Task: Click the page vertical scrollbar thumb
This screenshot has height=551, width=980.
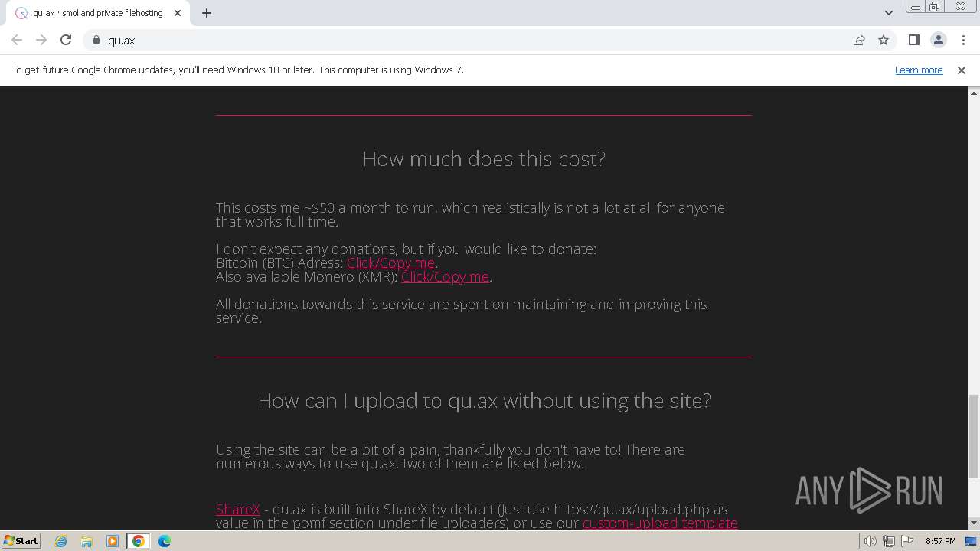Action: pos(974,436)
